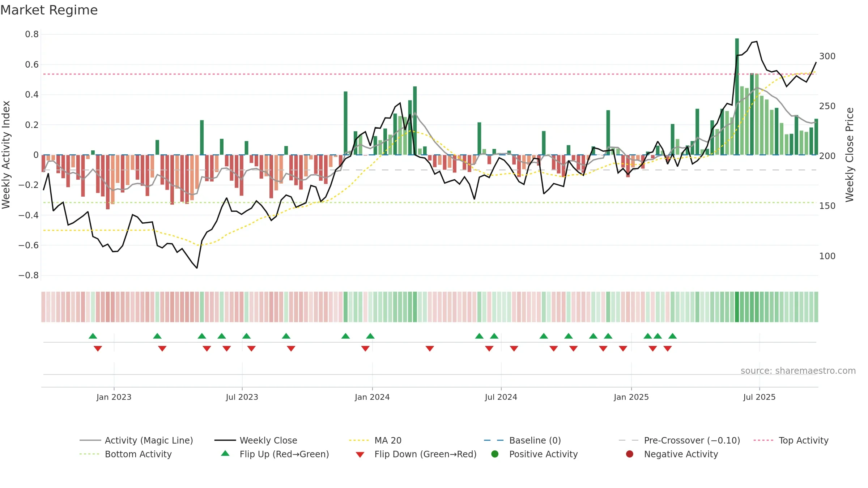The height and width of the screenshot is (488, 868).
Task: Click the red Negative Activity legend dot
Action: (x=630, y=454)
